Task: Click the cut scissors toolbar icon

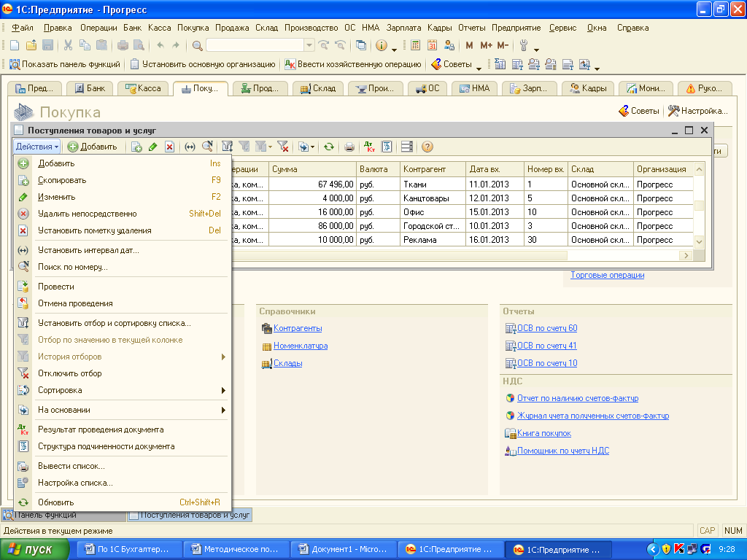Action: pyautogui.click(x=68, y=45)
